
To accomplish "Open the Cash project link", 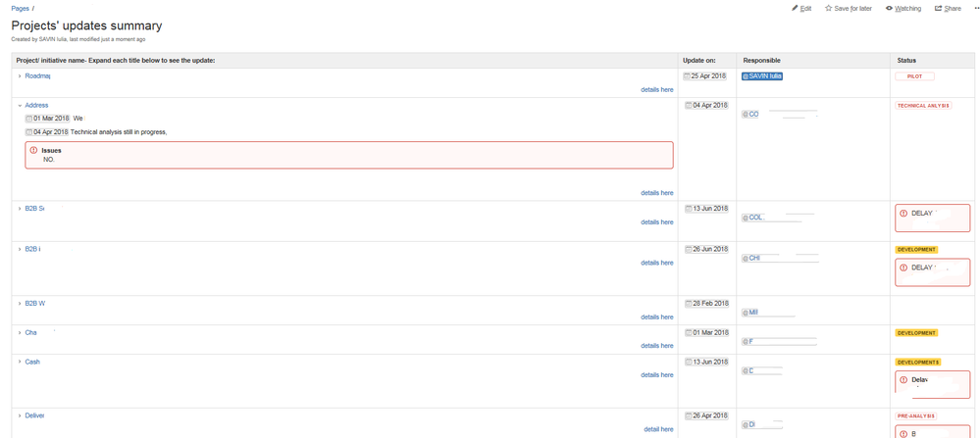I will click(32, 362).
